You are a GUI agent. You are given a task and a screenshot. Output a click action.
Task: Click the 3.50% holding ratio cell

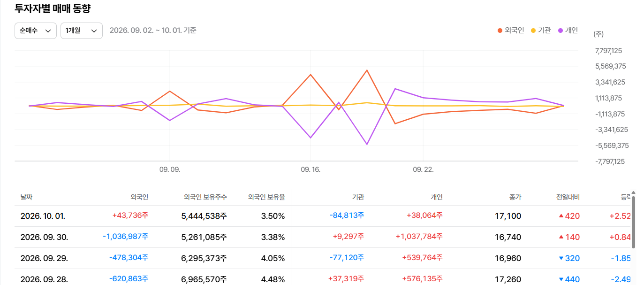pyautogui.click(x=273, y=216)
